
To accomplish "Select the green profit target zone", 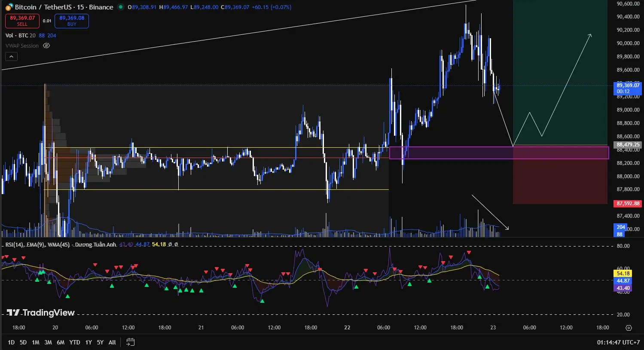I will (x=560, y=73).
